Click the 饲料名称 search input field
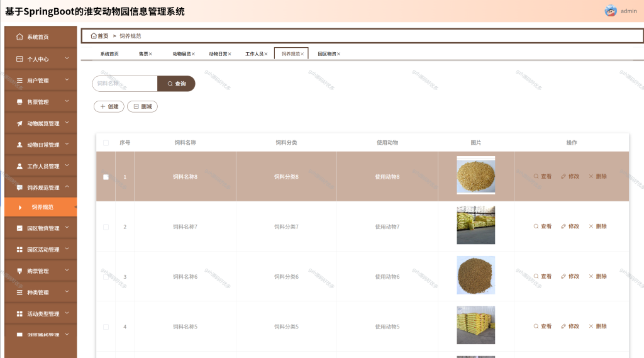Image resolution: width=644 pixels, height=358 pixels. tap(125, 84)
